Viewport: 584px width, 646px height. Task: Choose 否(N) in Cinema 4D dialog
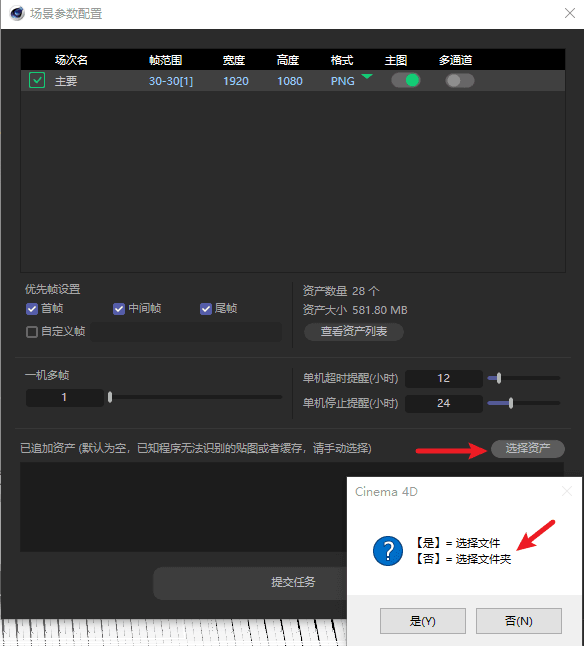(519, 621)
